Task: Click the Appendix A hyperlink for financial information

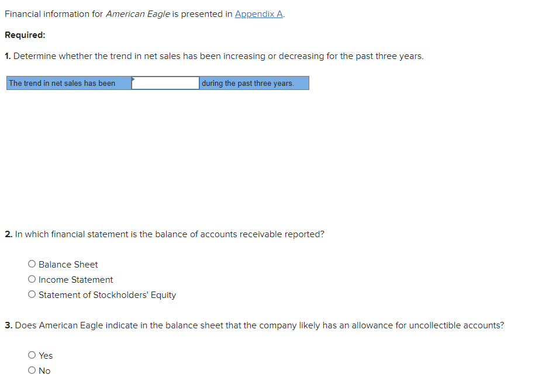Action: coord(258,13)
